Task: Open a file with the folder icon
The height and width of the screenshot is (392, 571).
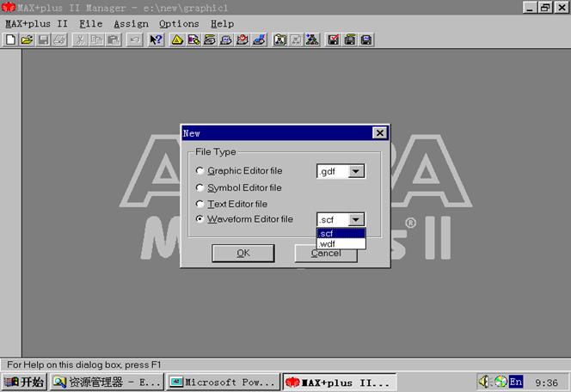Action: pos(27,40)
